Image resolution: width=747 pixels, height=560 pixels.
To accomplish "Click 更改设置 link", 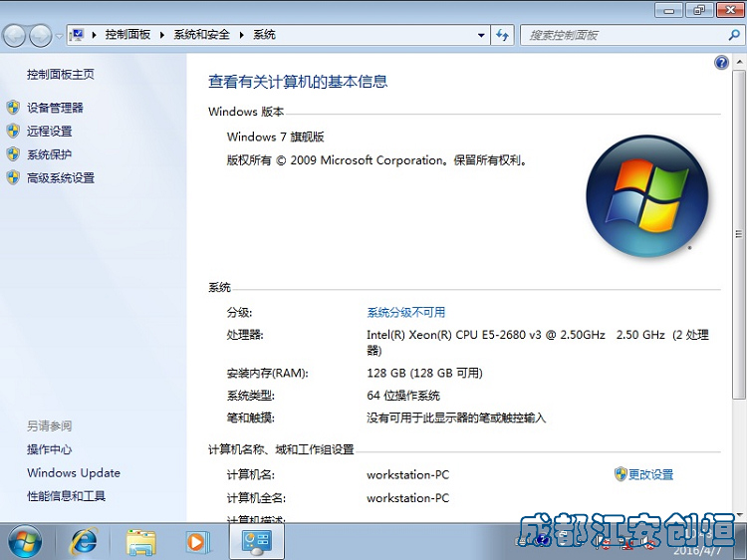I will point(650,474).
